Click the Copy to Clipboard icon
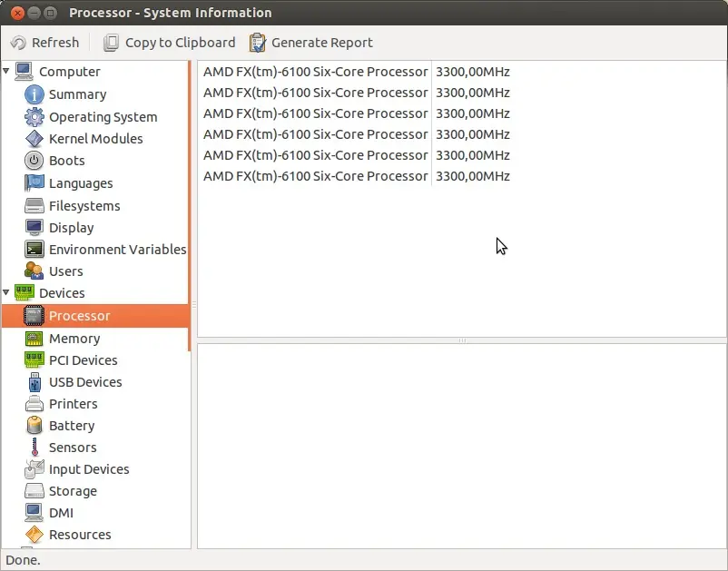 (x=111, y=43)
